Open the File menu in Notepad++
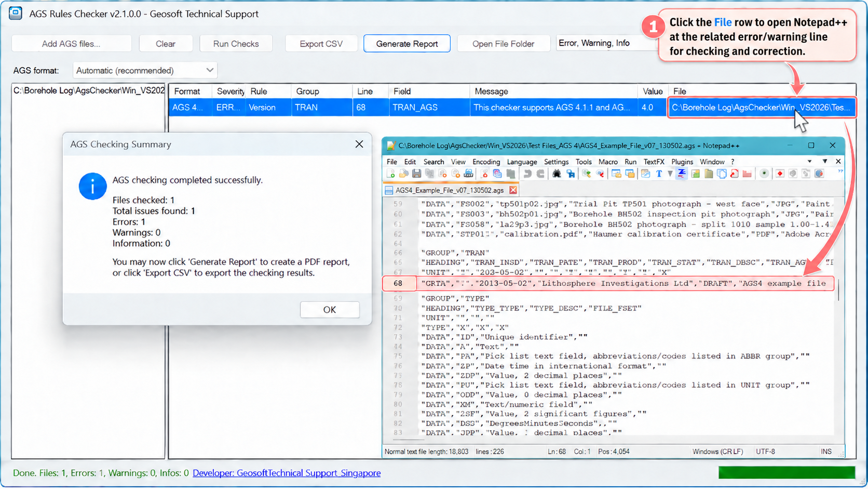Image resolution: width=868 pixels, height=489 pixels. [392, 162]
